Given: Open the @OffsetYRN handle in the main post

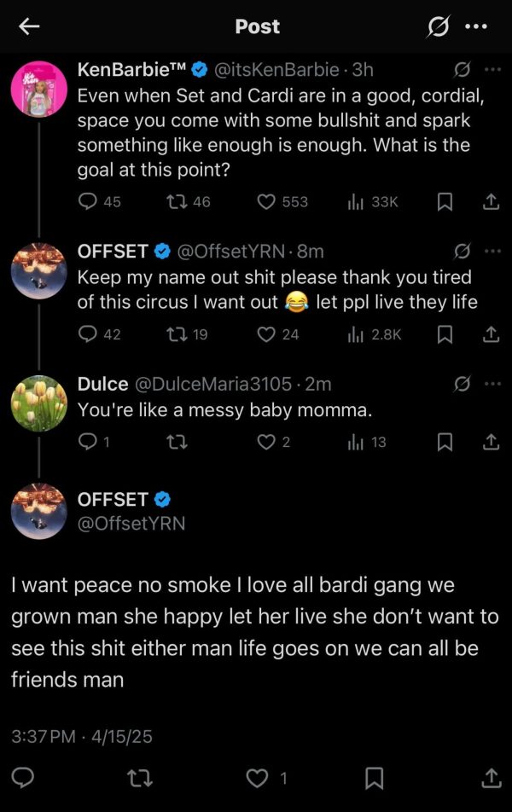Looking at the screenshot, I should click(x=131, y=523).
